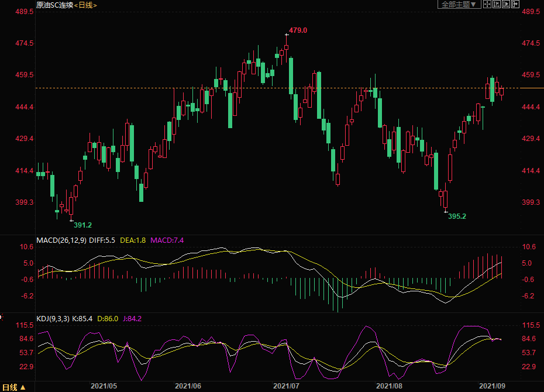The image size is (544, 392).
Task: Click the 391.2 low price marker
Action: (82, 225)
